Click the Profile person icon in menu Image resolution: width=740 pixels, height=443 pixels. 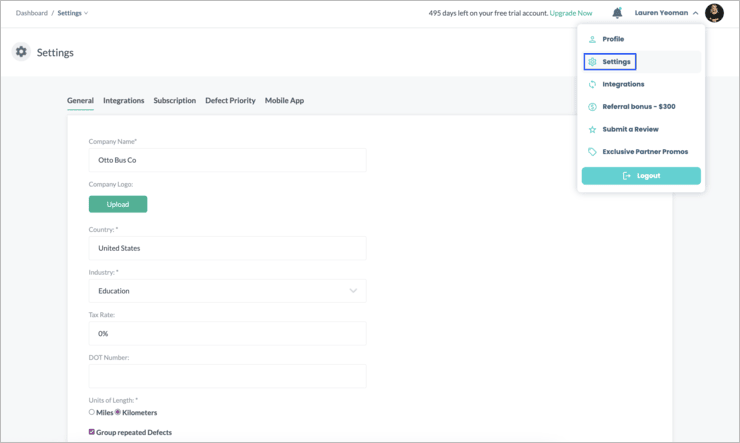592,39
